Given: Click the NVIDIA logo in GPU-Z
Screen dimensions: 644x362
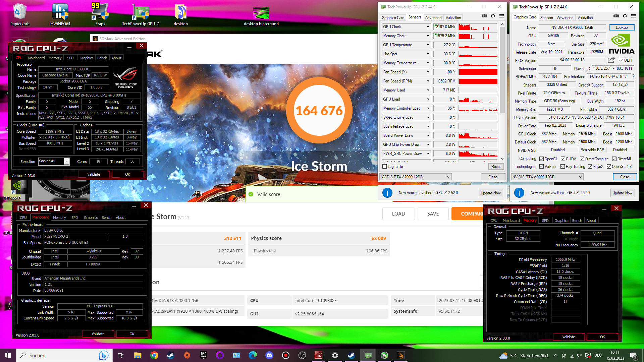Looking at the screenshot, I should [621, 44].
